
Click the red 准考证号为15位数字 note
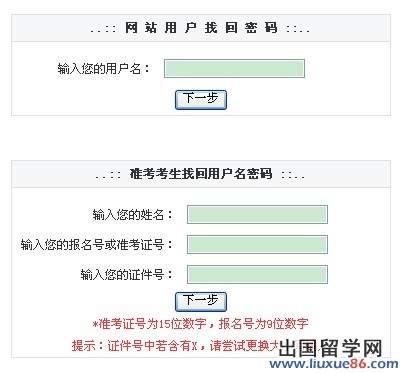153,324
